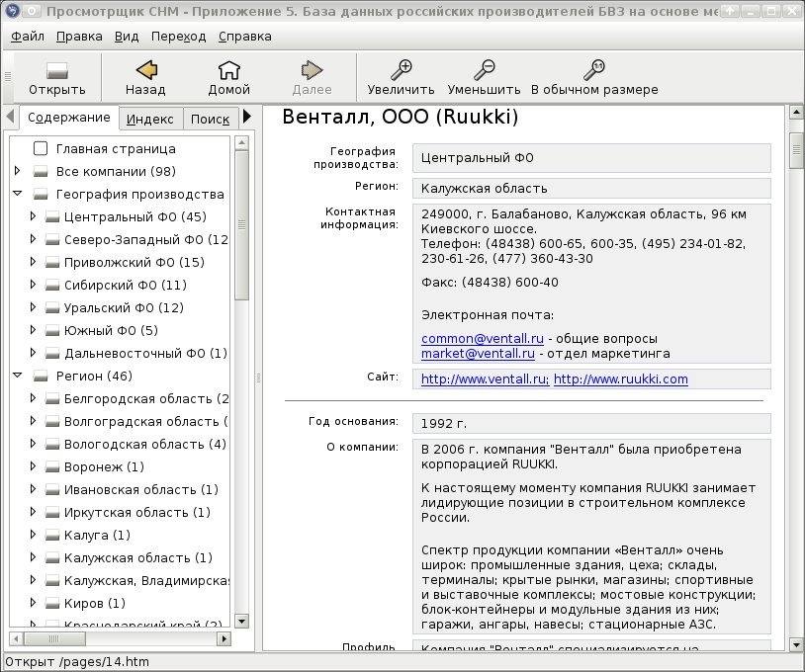Select Калужская область (1) tree item
This screenshot has width=805, height=672.
pyautogui.click(x=138, y=557)
